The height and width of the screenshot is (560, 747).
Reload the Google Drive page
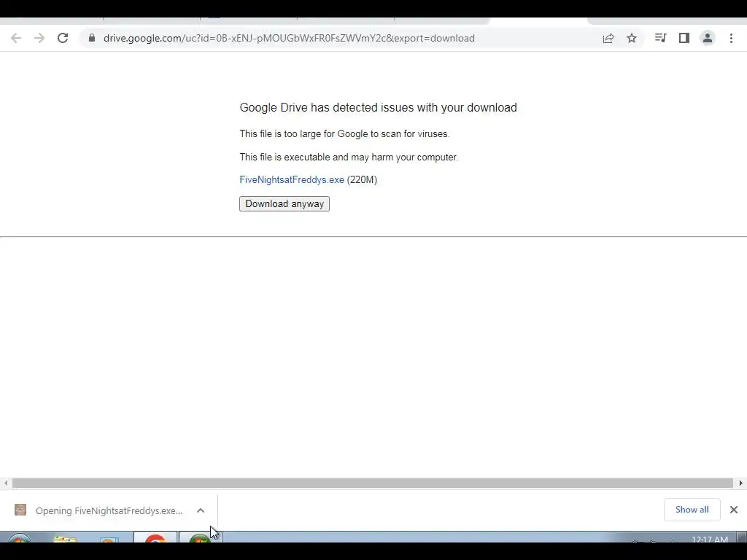coord(63,38)
